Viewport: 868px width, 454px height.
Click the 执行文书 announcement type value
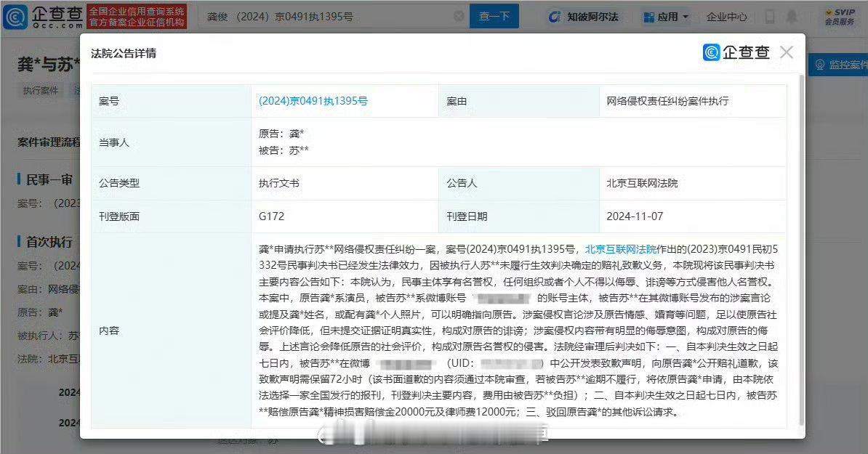click(278, 183)
